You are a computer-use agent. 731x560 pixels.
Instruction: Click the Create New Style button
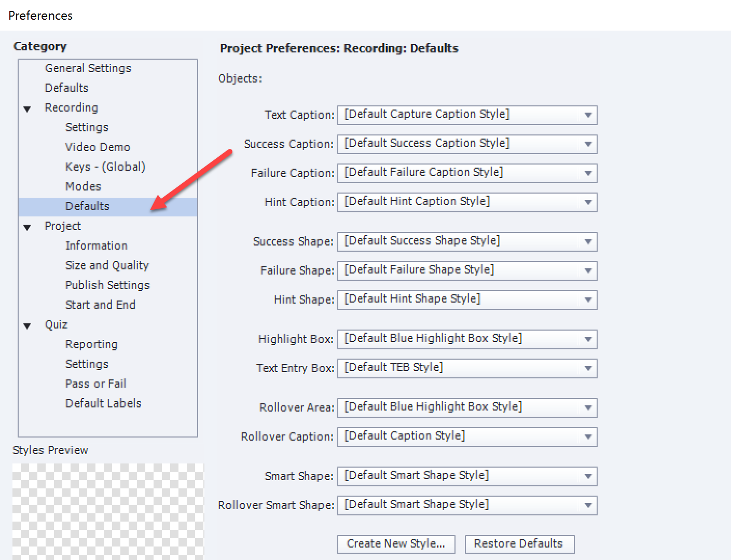pyautogui.click(x=396, y=544)
